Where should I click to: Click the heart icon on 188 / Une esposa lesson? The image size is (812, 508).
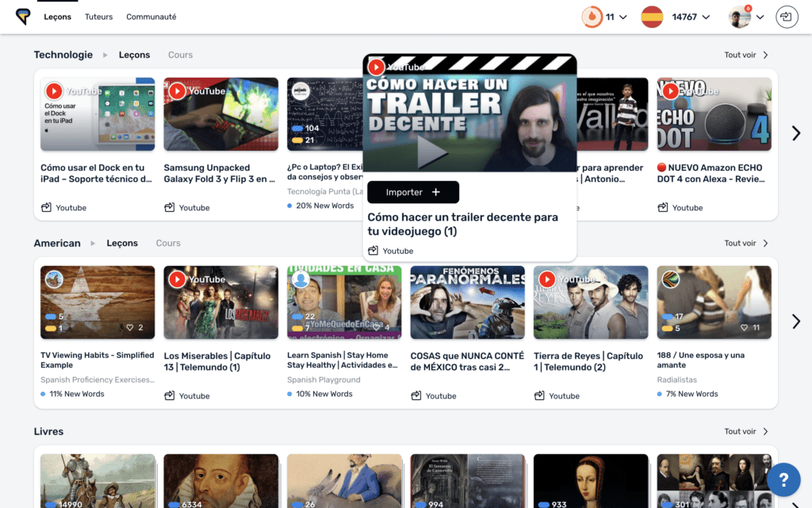(745, 328)
